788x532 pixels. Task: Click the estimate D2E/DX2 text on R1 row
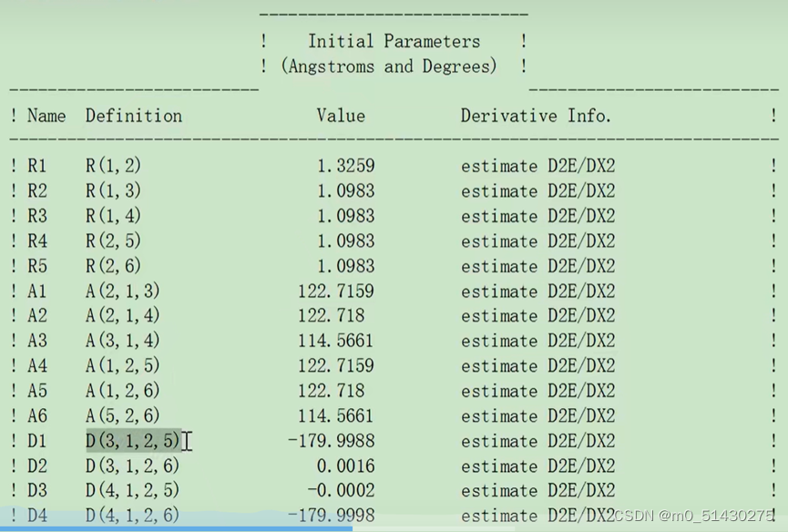tap(536, 166)
